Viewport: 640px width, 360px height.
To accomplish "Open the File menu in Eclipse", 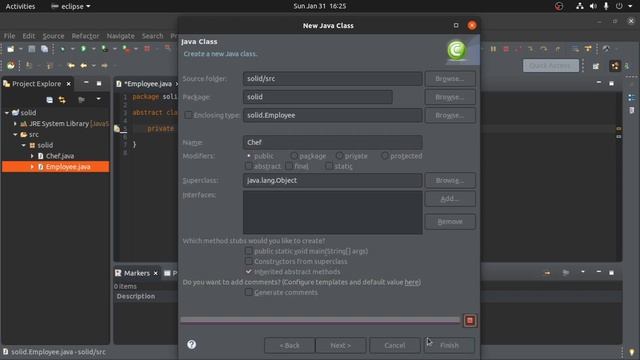I will pos(9,36).
